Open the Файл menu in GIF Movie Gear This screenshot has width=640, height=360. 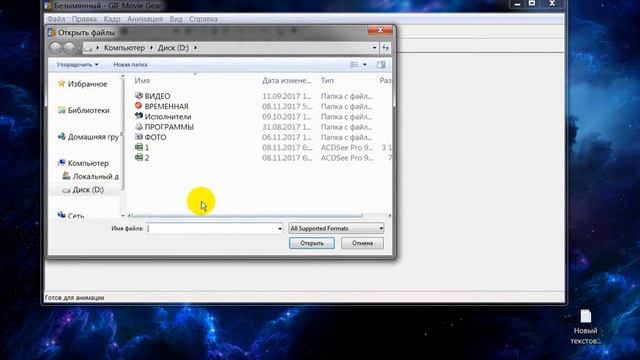56,19
